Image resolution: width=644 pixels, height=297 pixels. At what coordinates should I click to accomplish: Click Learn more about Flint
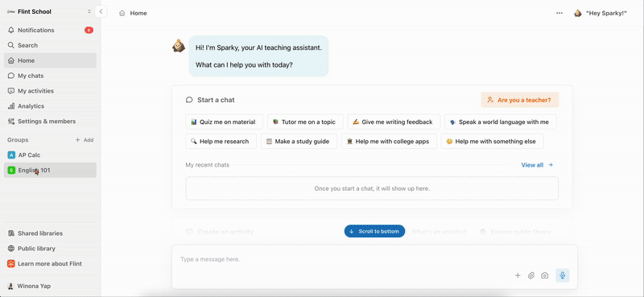coord(50,264)
